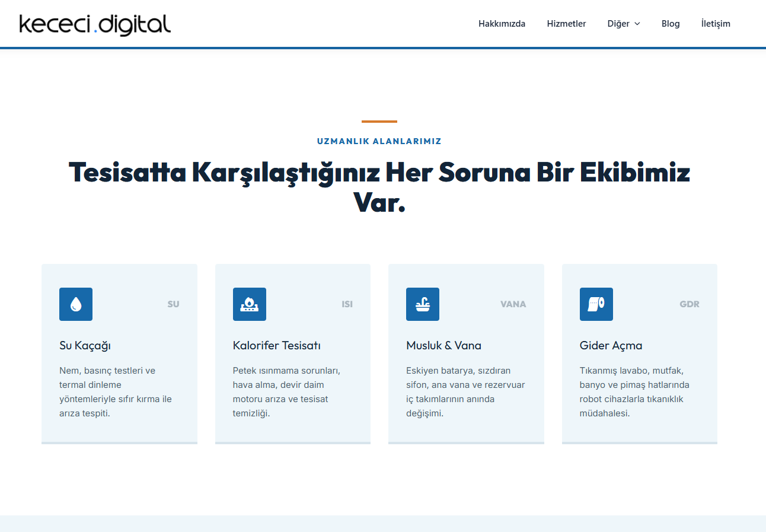Image resolution: width=766 pixels, height=532 pixels.
Task: Navigate to İletişim
Action: click(x=716, y=24)
